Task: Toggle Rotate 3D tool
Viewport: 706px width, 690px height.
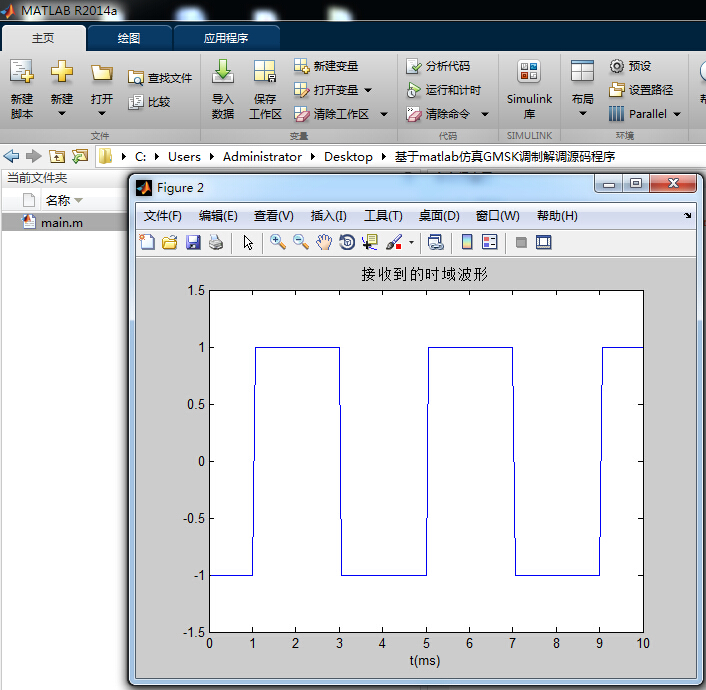Action: [x=347, y=242]
